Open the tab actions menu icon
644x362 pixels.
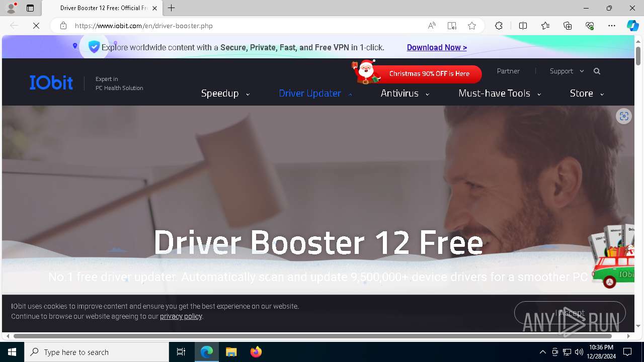point(30,8)
